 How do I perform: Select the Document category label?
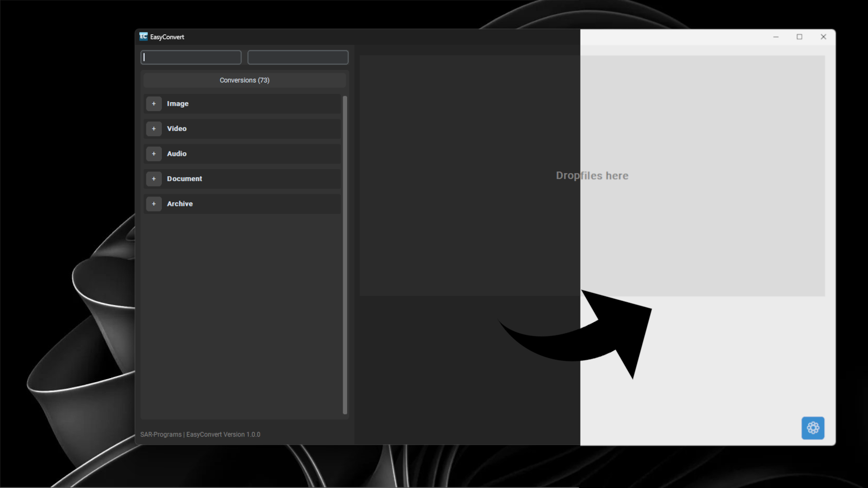(x=184, y=179)
